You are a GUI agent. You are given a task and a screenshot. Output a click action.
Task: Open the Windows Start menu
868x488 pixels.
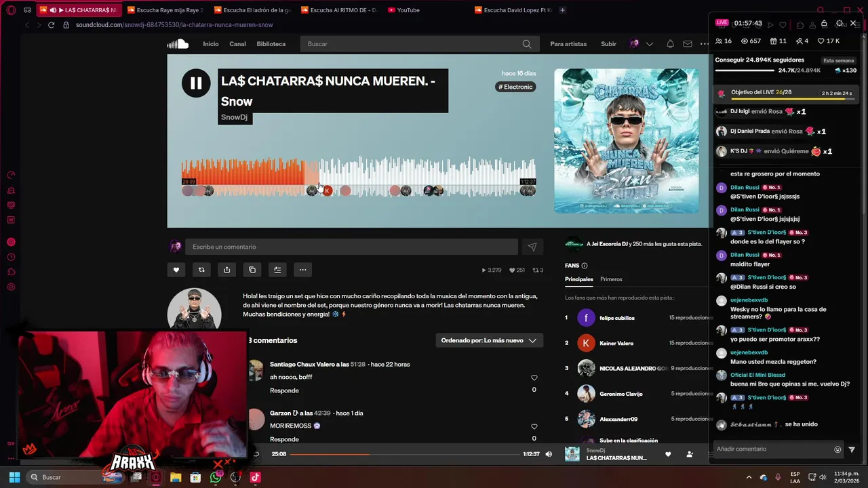(14, 477)
